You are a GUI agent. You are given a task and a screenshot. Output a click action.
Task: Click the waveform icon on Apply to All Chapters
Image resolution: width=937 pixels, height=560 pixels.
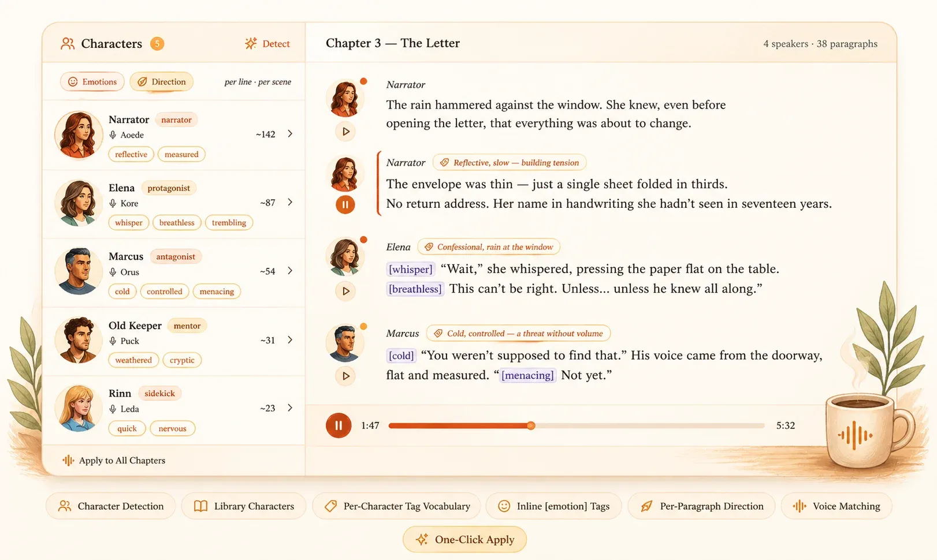[x=68, y=460]
